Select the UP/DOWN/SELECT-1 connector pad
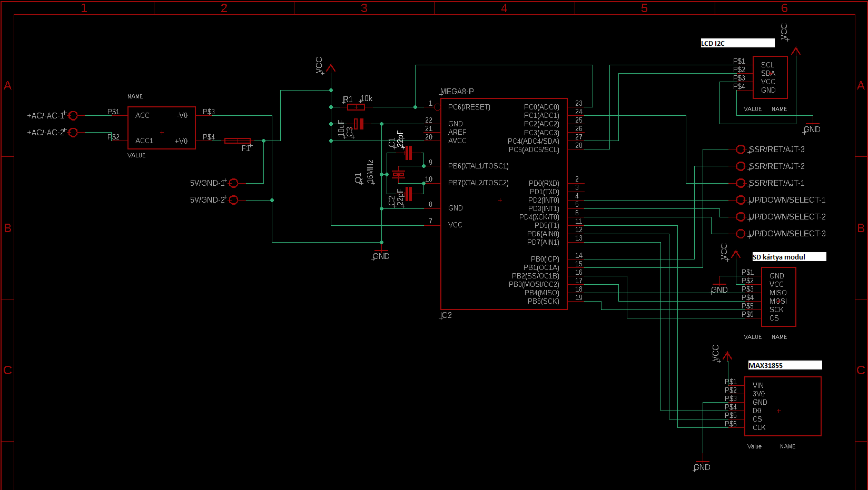The image size is (868, 490). (x=741, y=200)
